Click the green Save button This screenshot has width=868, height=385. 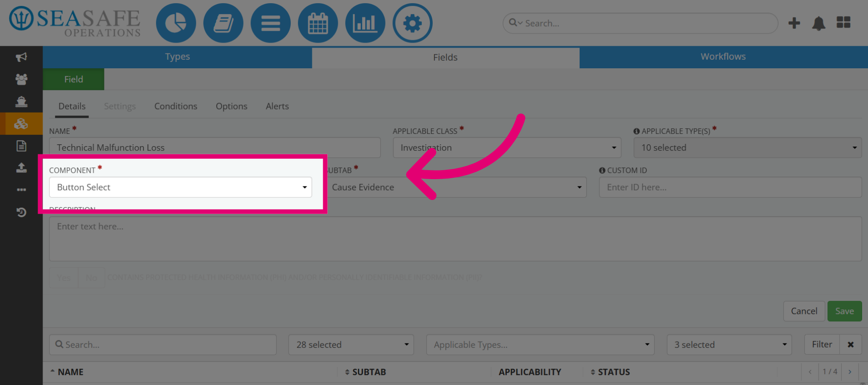[844, 311]
